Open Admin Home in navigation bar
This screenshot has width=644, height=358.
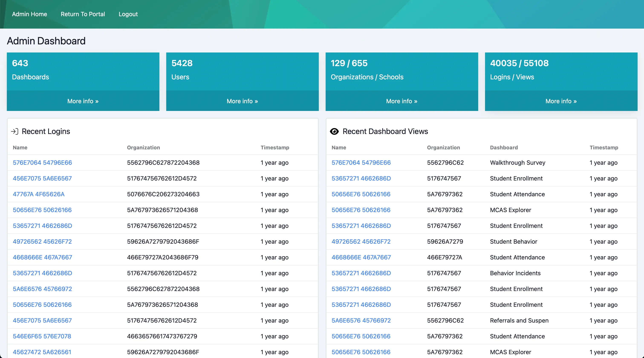click(x=29, y=14)
